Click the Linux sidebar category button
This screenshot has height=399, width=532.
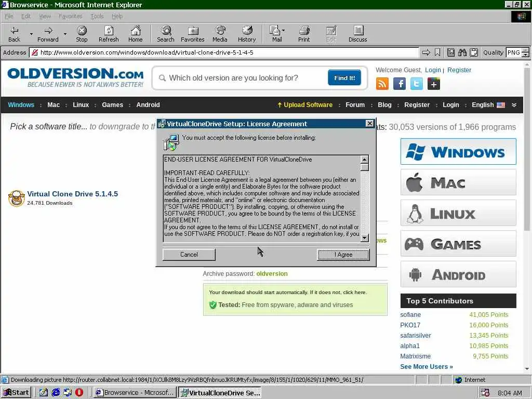458,213
